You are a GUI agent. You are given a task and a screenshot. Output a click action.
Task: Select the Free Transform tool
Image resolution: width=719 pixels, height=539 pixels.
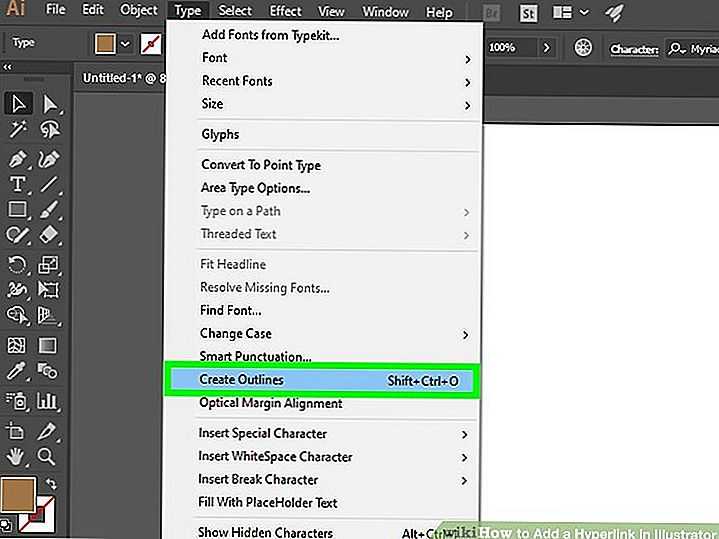(x=49, y=290)
